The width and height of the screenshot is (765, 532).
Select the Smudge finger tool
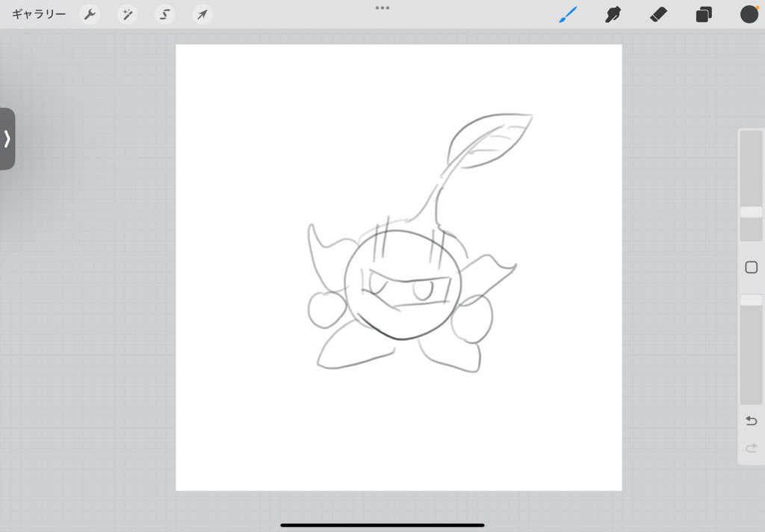(613, 15)
